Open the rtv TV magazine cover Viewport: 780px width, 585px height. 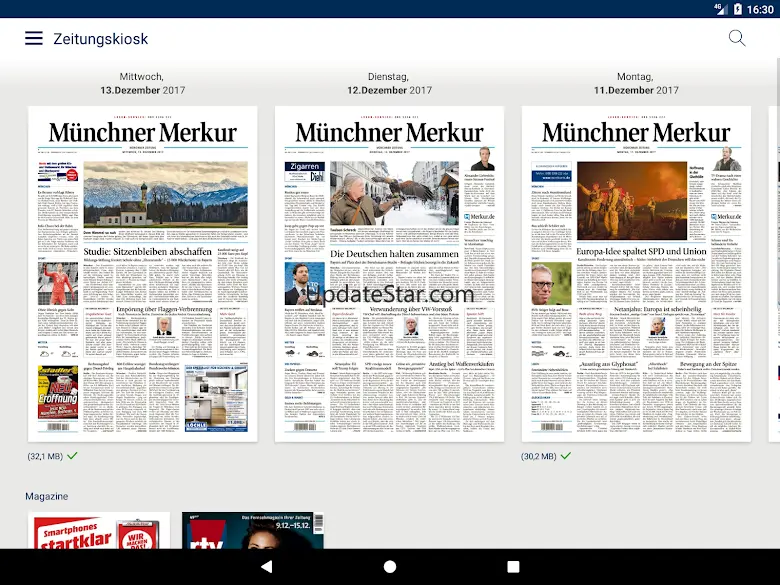pos(253,530)
